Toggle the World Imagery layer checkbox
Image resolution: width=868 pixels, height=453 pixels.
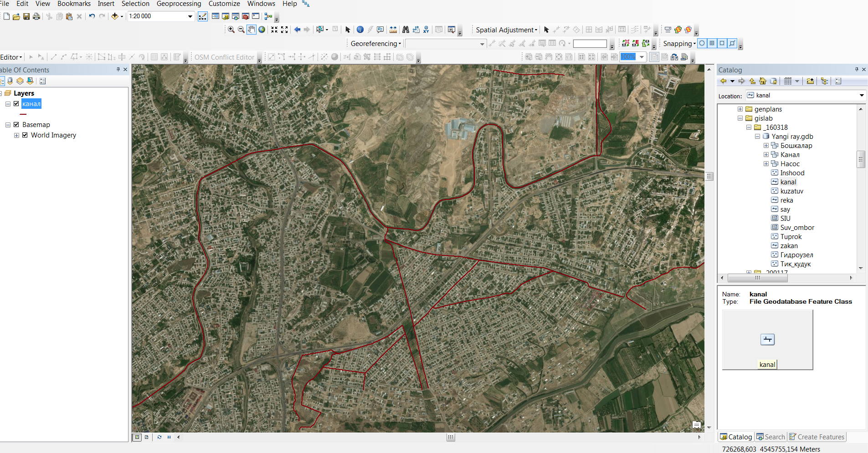tap(25, 135)
